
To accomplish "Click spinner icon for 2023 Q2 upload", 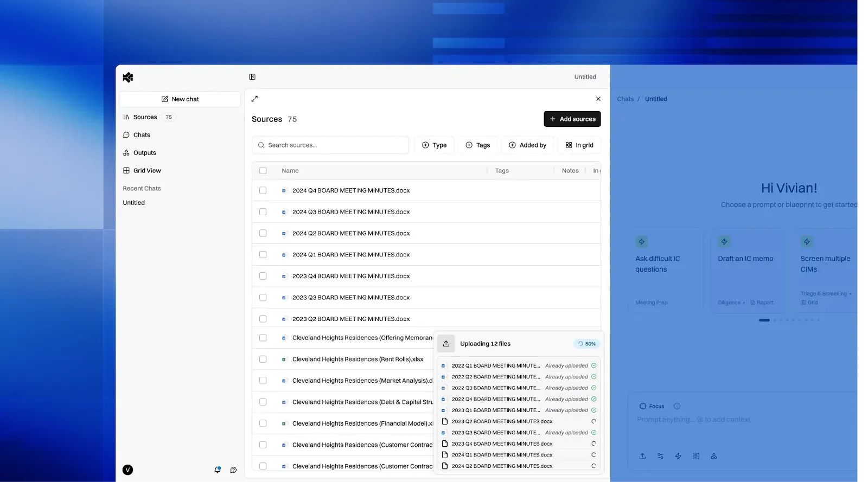I will [x=593, y=422].
